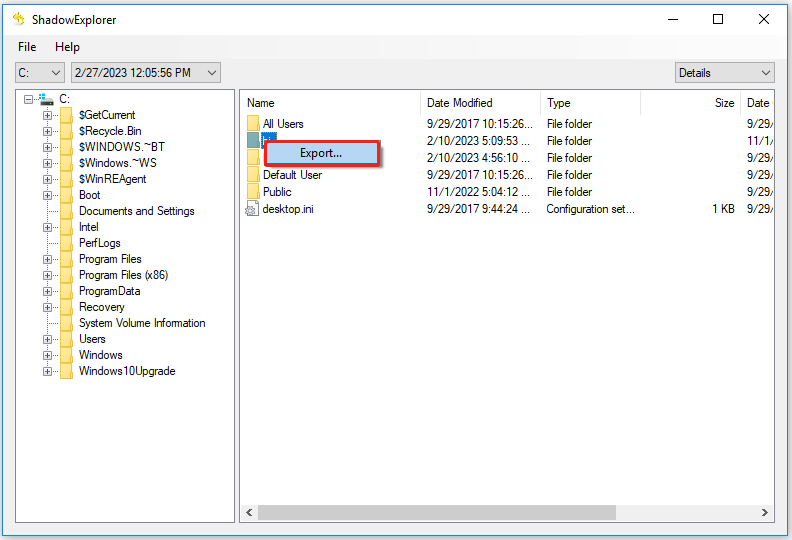Click the Recovery folder icon in tree
The image size is (792, 540).
(x=67, y=307)
